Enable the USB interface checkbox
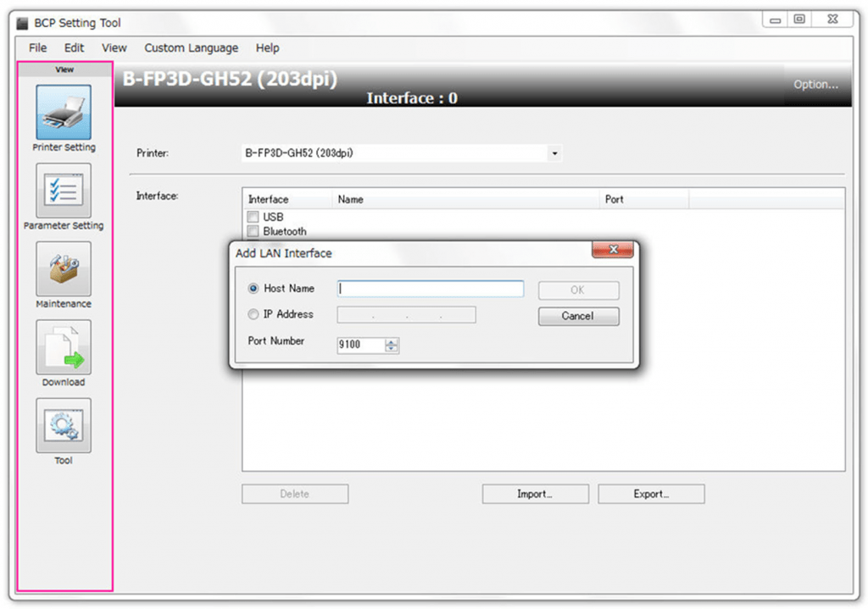The height and width of the screenshot is (609, 868). tap(252, 217)
